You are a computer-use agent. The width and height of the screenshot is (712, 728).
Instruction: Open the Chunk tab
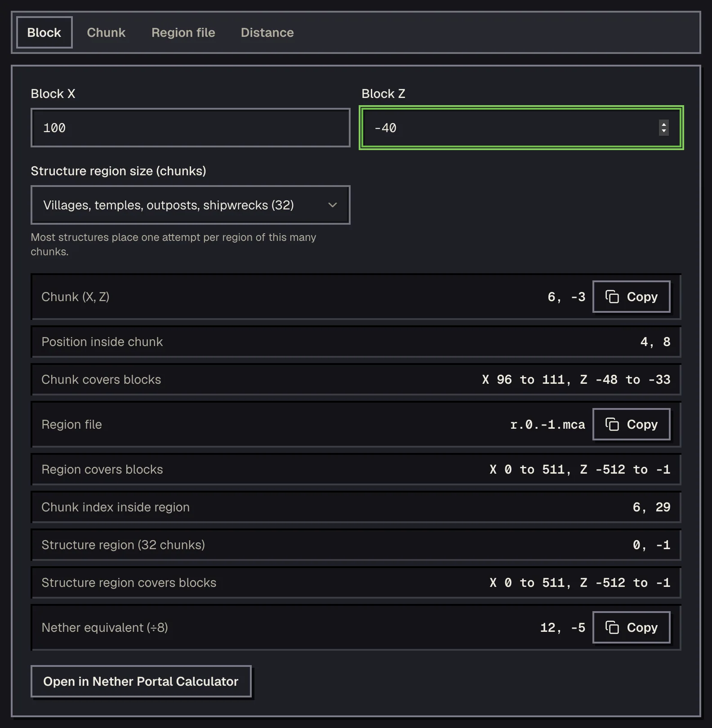[x=106, y=32]
